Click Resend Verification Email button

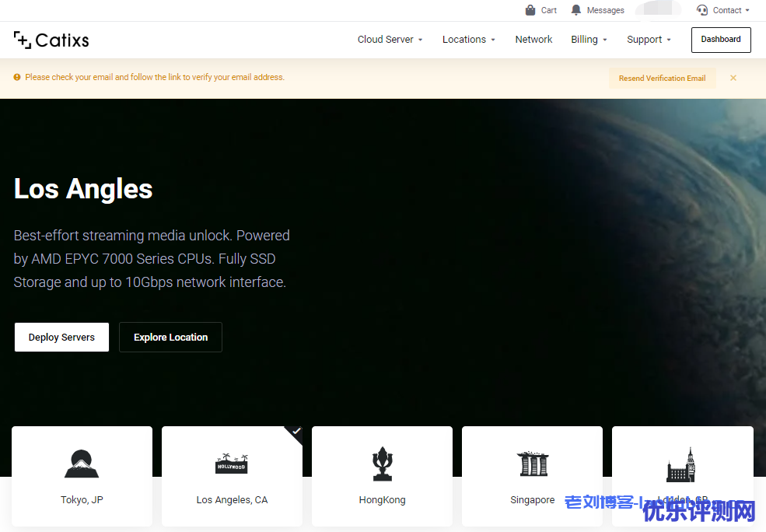tap(662, 78)
